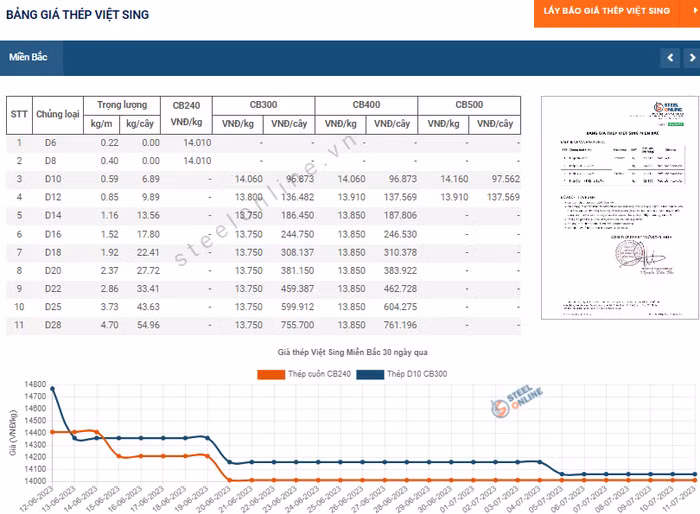Click the 12-06-2023 data point on the blue line
The width and height of the screenshot is (700, 514).
point(52,389)
